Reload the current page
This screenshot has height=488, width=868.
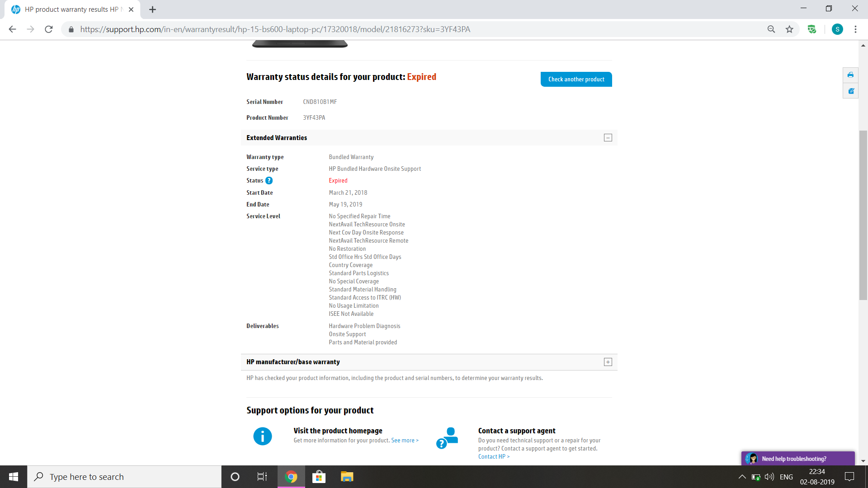49,29
